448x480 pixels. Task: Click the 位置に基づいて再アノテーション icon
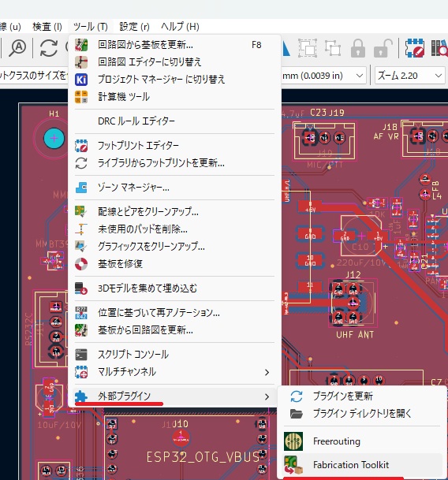click(81, 313)
